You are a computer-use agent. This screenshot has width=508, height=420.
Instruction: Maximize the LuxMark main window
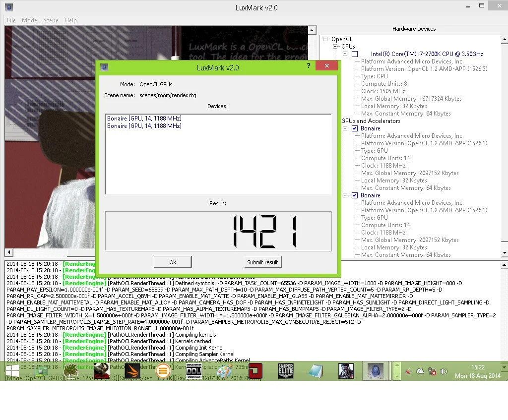coord(481,6)
